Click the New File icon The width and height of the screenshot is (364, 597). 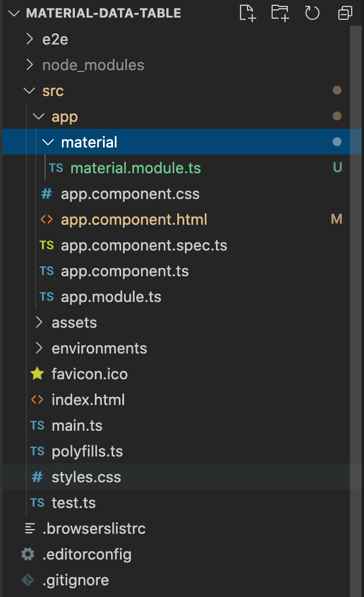coord(248,13)
